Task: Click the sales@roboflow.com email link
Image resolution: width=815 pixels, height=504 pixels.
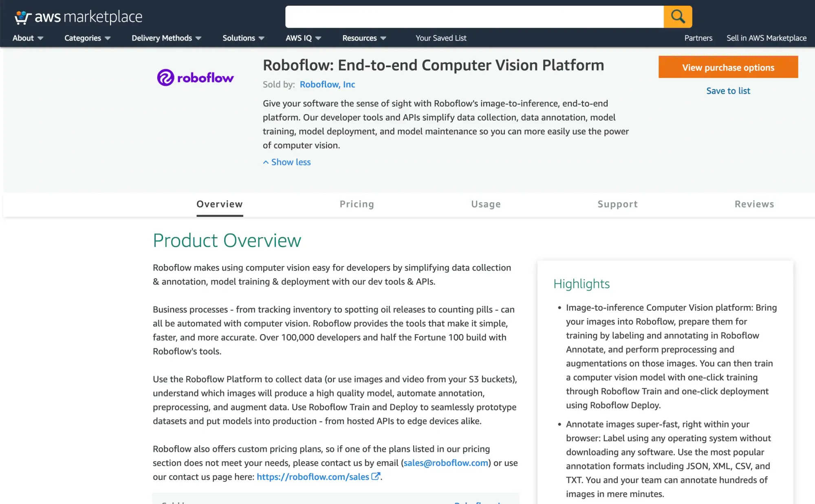Action: 446,463
